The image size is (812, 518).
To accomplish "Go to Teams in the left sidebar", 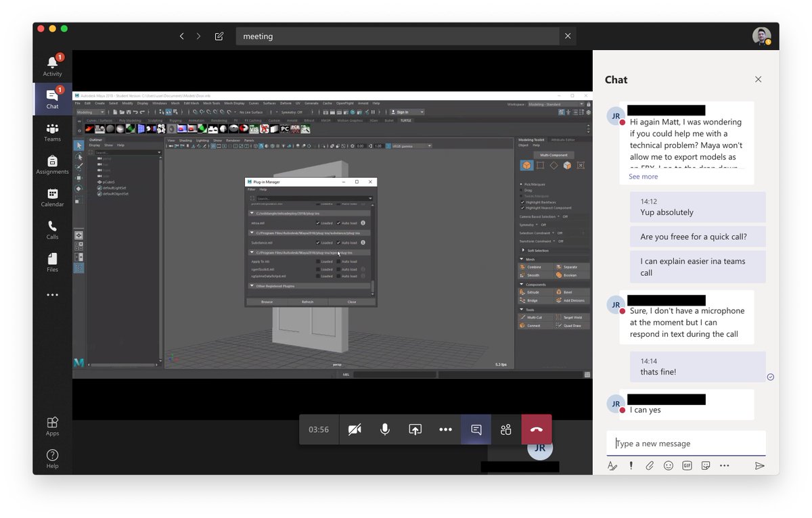I will click(x=52, y=131).
